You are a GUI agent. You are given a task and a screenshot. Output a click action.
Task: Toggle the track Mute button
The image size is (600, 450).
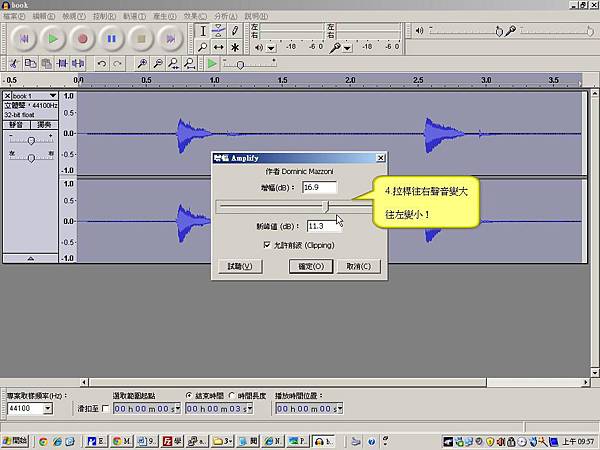click(x=16, y=125)
